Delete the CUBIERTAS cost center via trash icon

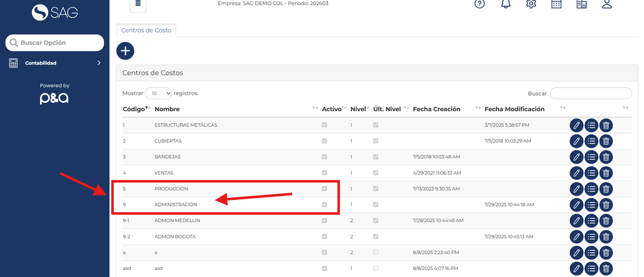click(x=606, y=141)
